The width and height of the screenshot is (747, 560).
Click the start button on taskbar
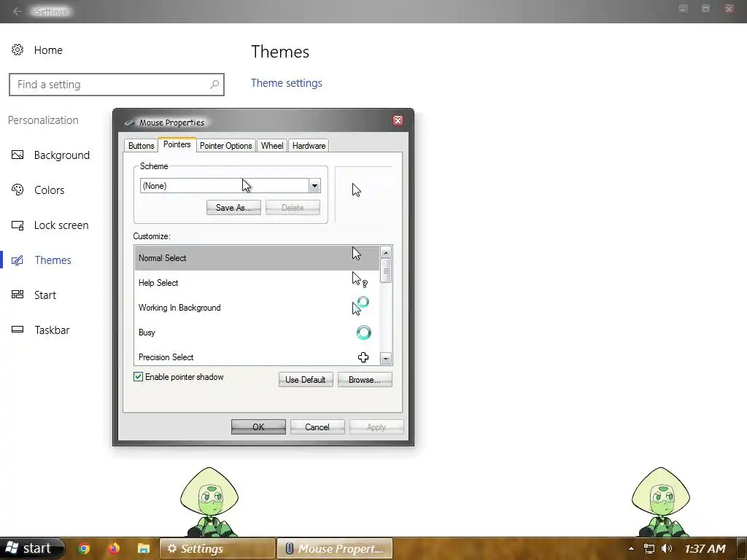click(31, 548)
